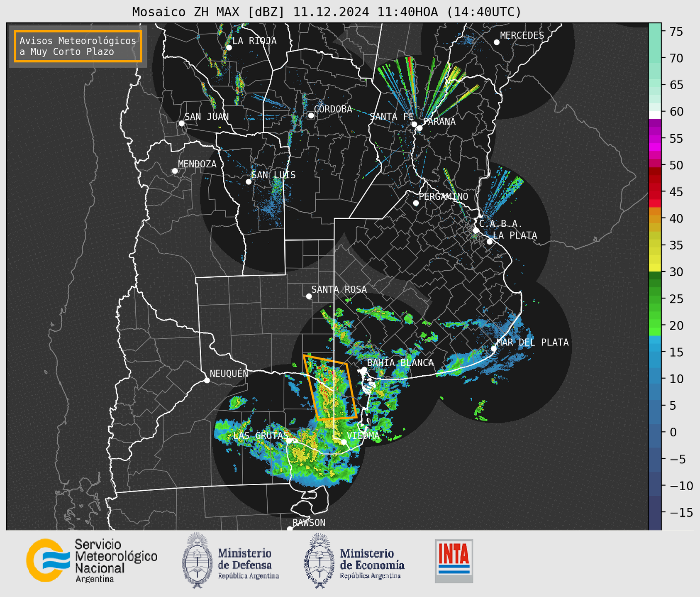Click the -15 dBZ dark band on the scale

(655, 513)
